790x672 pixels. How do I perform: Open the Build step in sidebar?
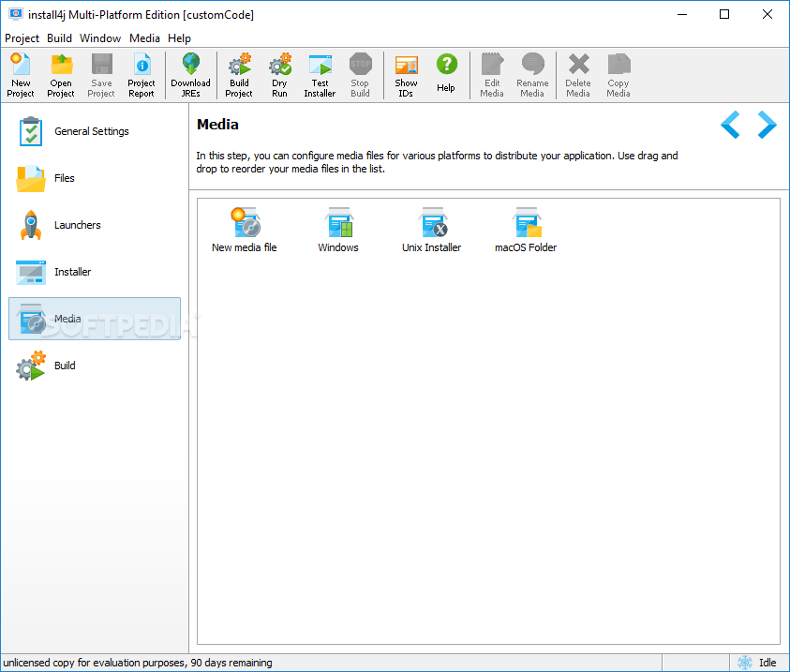95,366
